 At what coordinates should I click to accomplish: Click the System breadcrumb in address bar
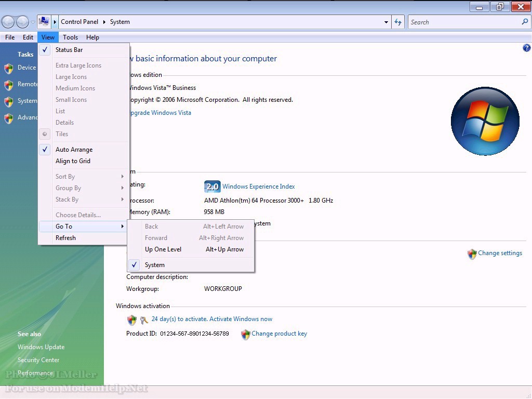click(120, 22)
